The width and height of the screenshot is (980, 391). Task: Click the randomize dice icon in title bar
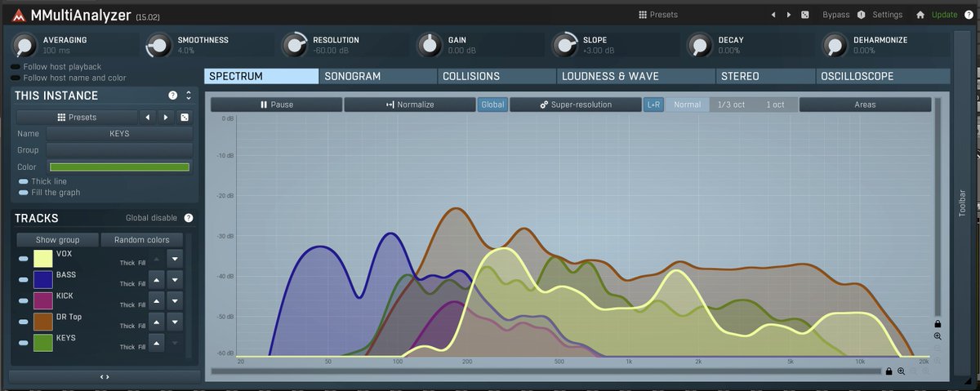805,15
